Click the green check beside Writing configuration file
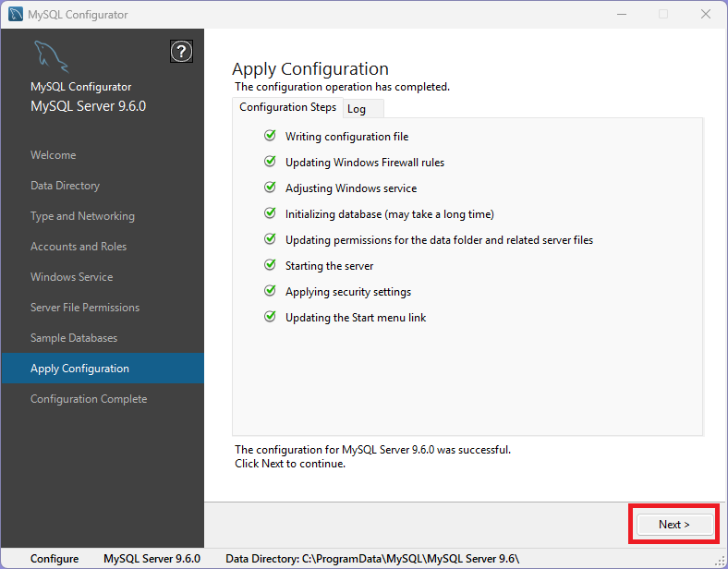 [270, 136]
